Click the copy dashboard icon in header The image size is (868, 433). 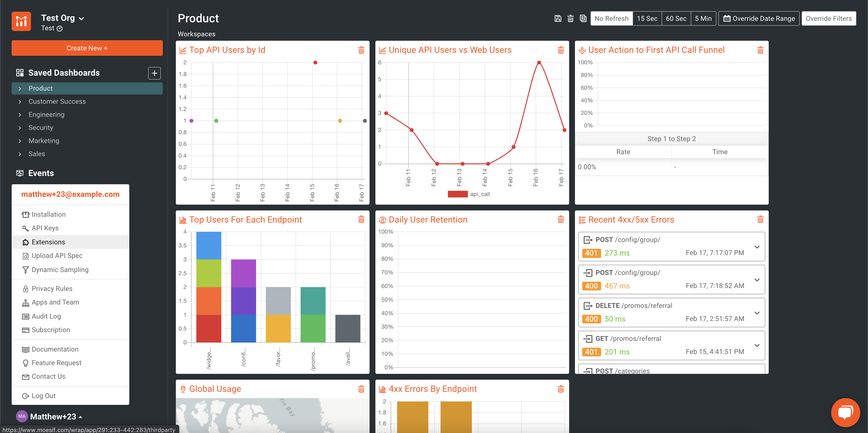click(583, 19)
